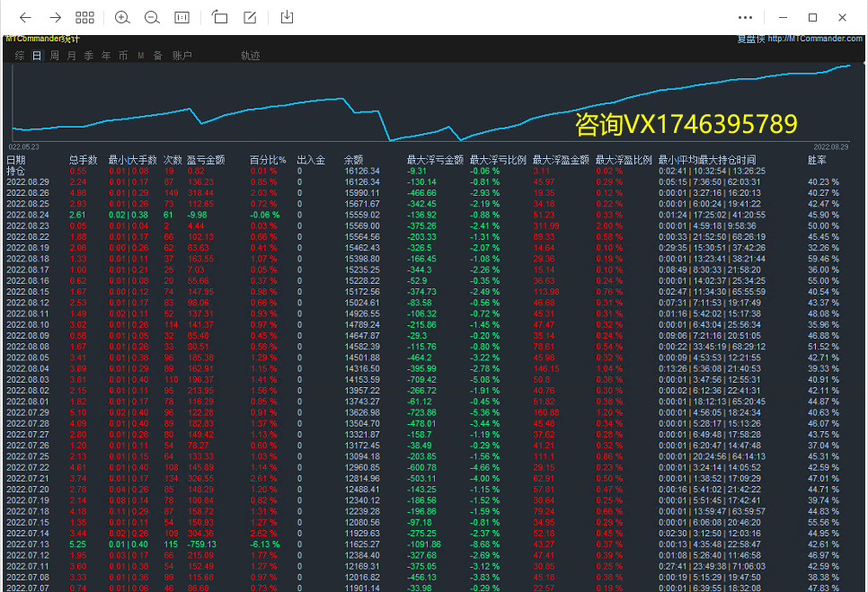Switch to the 综 summary tab

(20, 56)
